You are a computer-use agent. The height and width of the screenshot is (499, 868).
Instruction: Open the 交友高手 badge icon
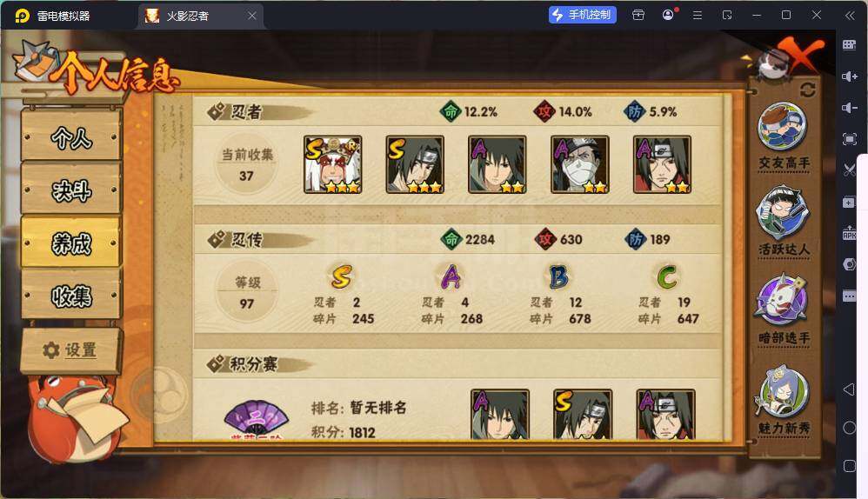pos(782,126)
